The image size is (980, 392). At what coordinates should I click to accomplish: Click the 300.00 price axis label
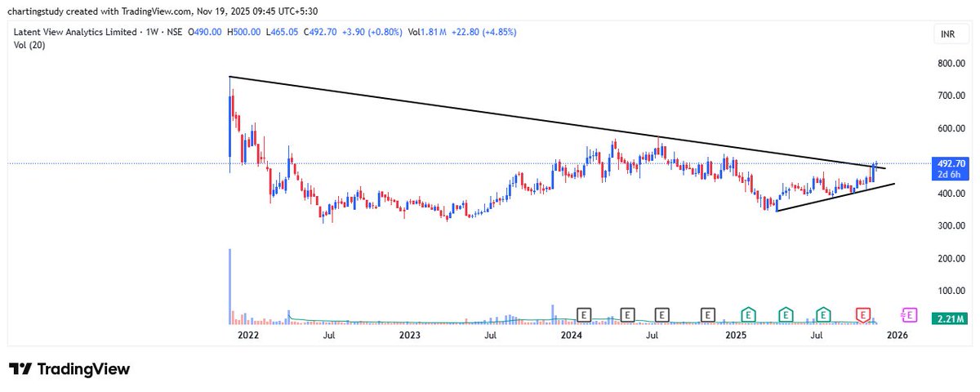951,226
